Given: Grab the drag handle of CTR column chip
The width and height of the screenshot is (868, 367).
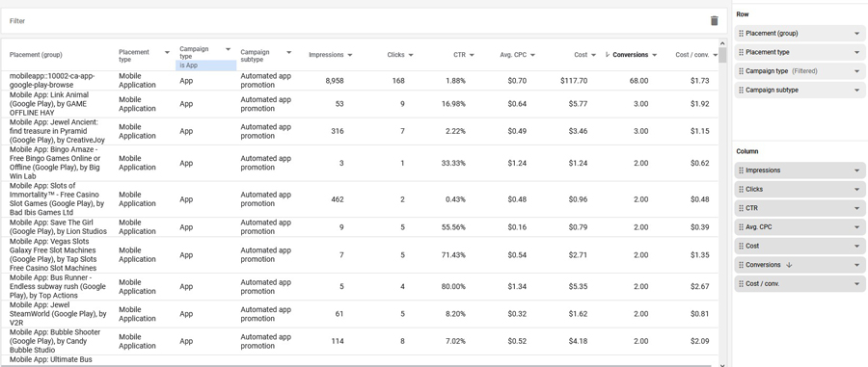Looking at the screenshot, I should pos(741,208).
